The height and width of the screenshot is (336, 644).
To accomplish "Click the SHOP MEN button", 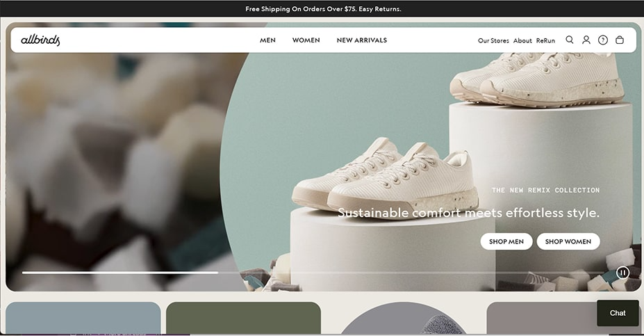I will (506, 241).
